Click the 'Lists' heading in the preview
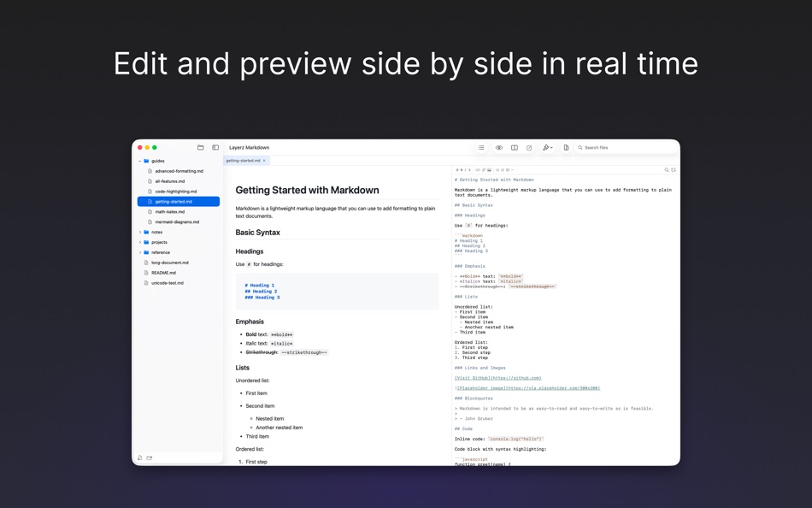The height and width of the screenshot is (508, 812). click(x=243, y=368)
